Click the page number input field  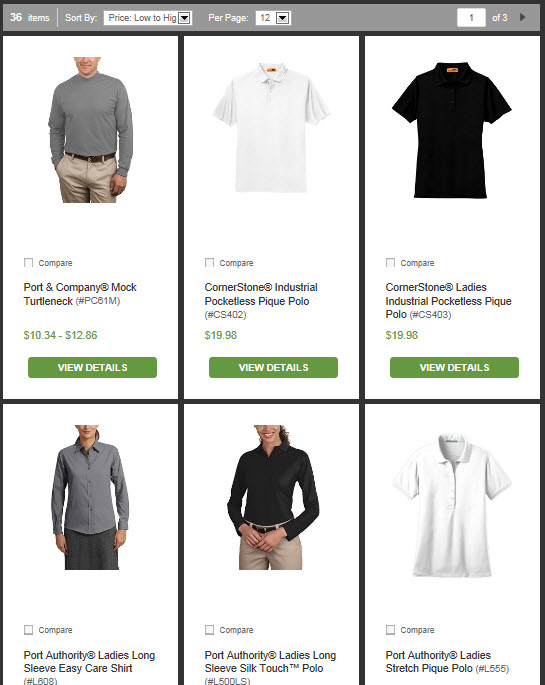(x=471, y=18)
